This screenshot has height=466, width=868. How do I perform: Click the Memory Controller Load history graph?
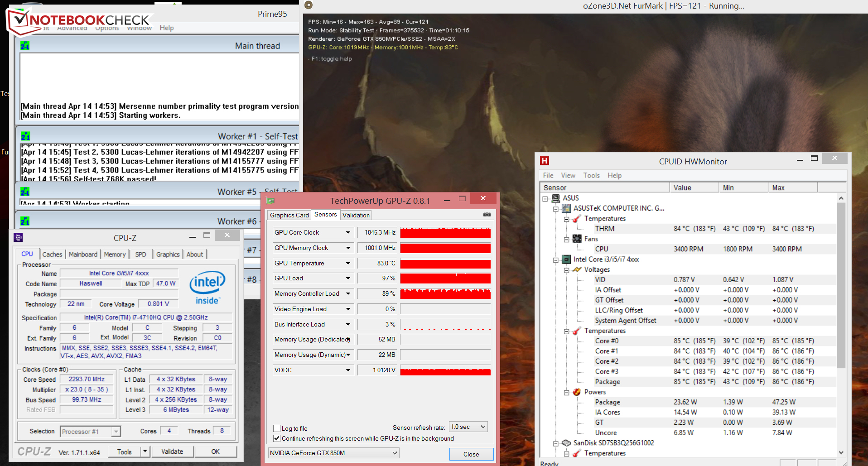click(445, 293)
